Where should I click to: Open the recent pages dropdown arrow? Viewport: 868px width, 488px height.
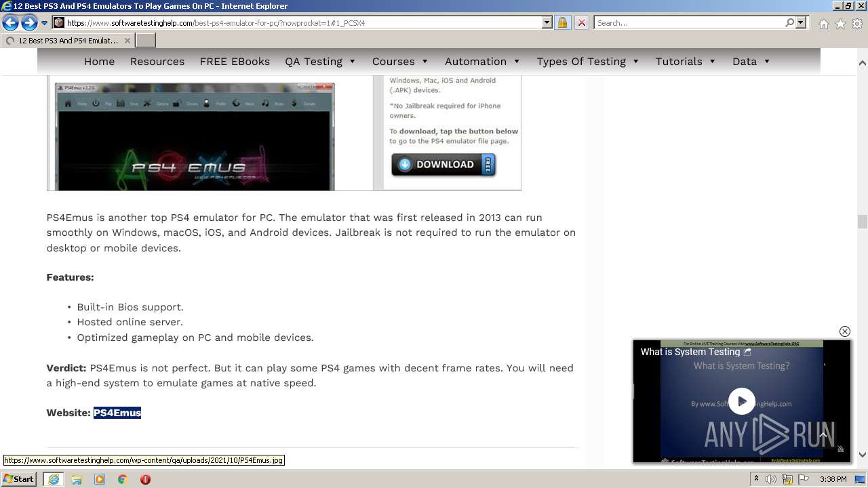(x=44, y=23)
